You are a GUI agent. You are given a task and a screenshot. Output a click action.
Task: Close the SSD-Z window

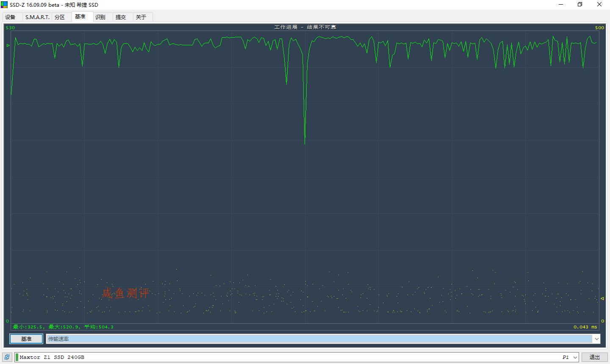599,5
